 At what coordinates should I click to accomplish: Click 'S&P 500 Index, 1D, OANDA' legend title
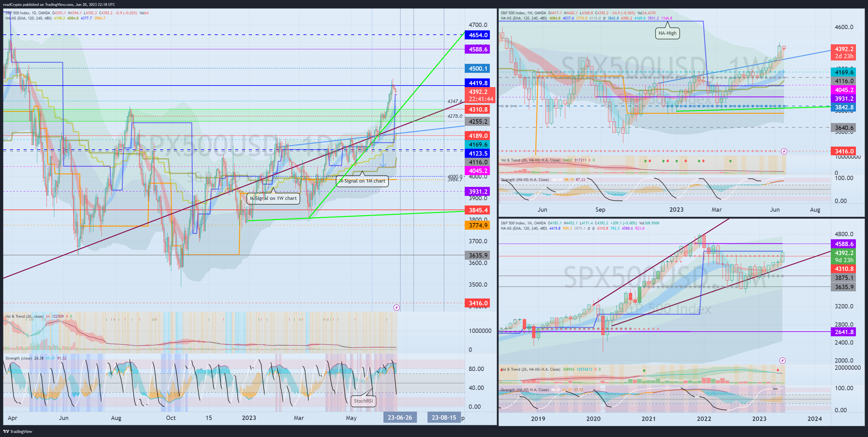click(28, 13)
